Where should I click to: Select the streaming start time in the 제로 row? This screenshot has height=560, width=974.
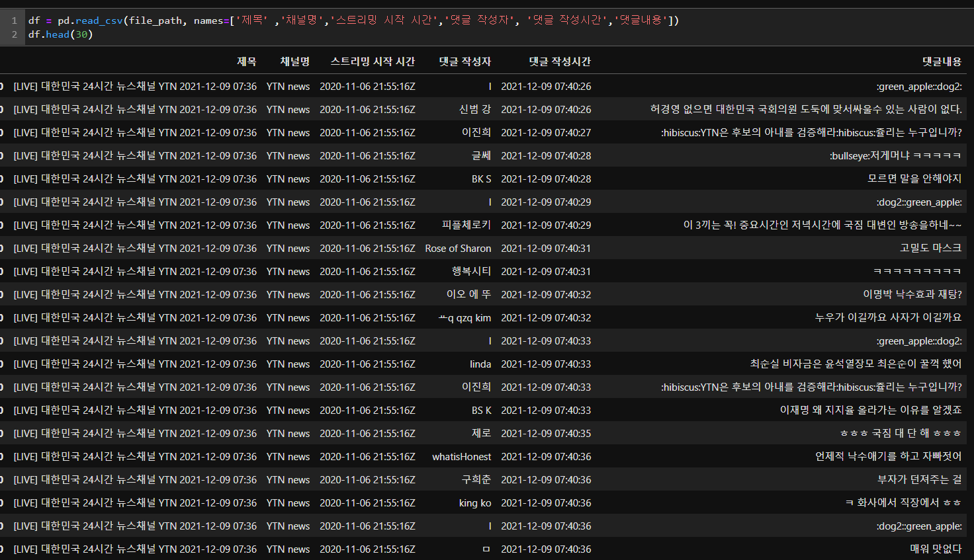tap(367, 433)
